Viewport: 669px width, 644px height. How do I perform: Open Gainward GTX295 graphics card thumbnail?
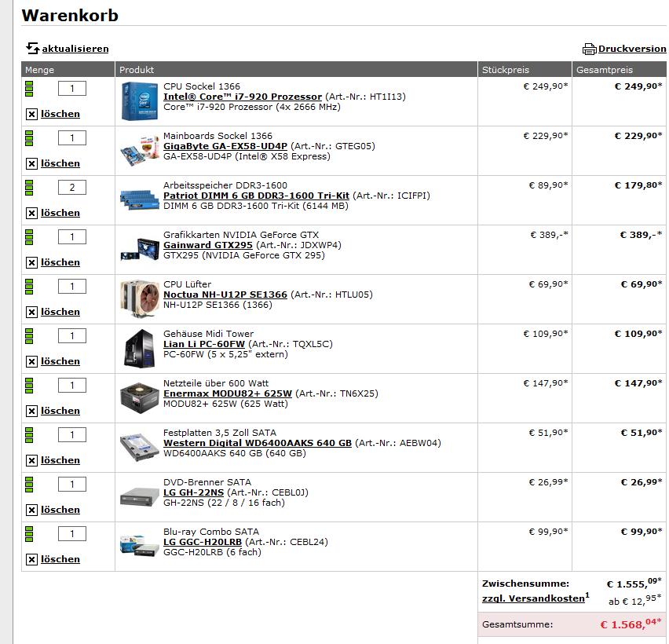point(140,249)
